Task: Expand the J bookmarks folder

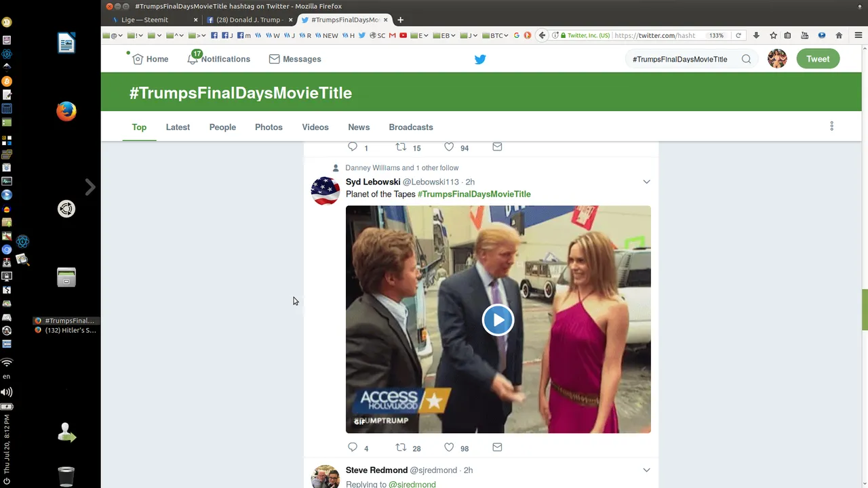Action: (469, 35)
